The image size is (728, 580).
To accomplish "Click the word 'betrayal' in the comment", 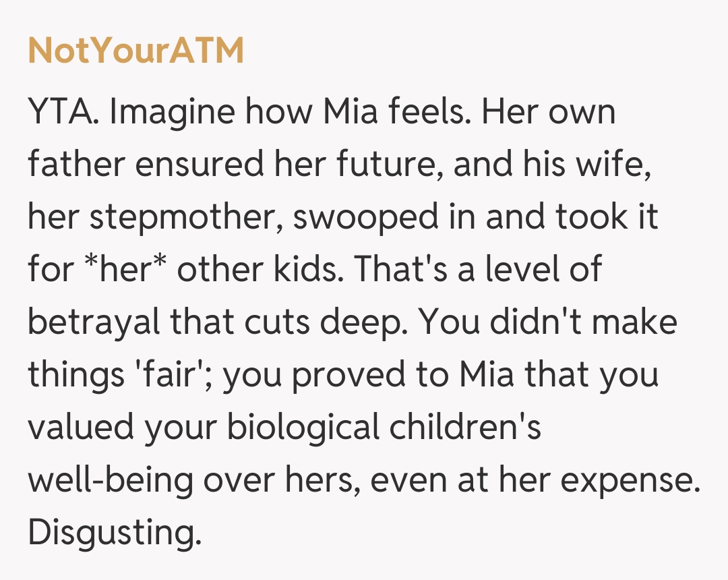I will coord(94,322).
